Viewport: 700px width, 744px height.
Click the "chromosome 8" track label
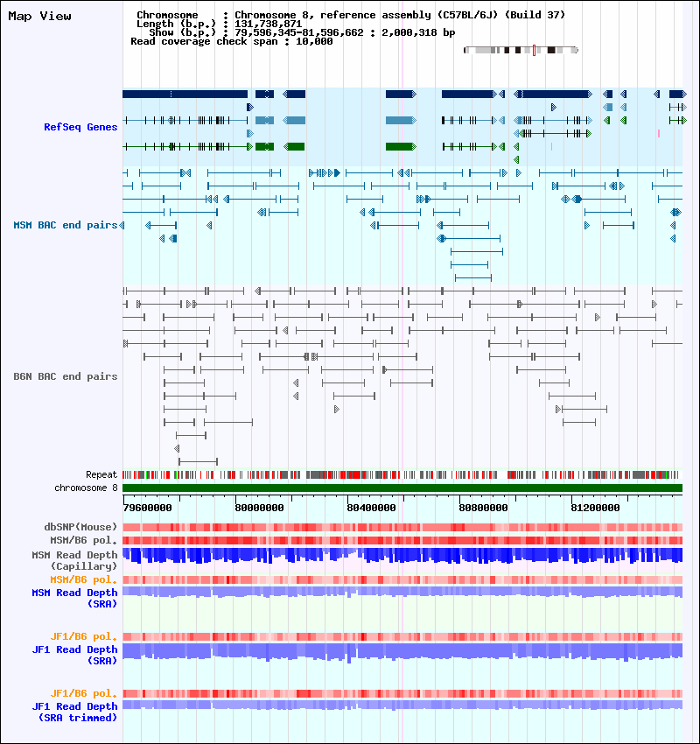click(x=86, y=488)
